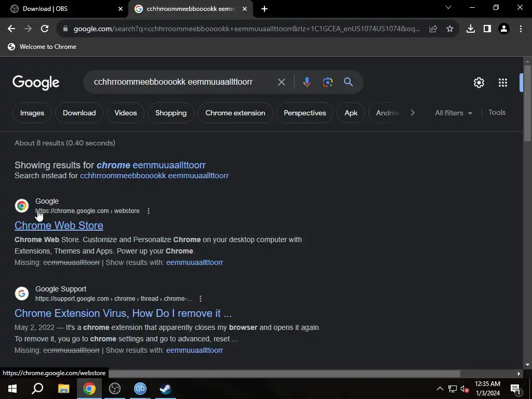Click the address bar URL
The image size is (532, 399).
[247, 29]
